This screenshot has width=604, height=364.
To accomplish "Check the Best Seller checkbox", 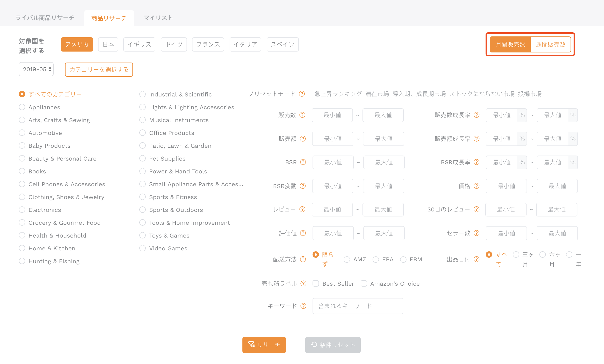I will tap(316, 284).
